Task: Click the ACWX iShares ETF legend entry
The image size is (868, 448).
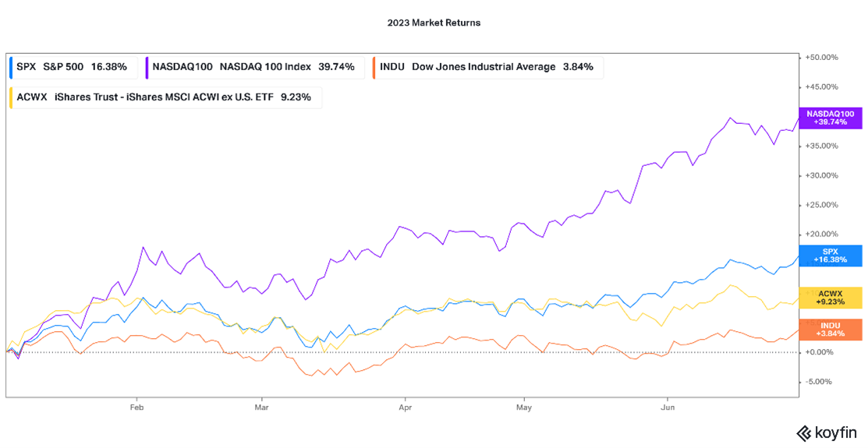Action: [x=164, y=97]
